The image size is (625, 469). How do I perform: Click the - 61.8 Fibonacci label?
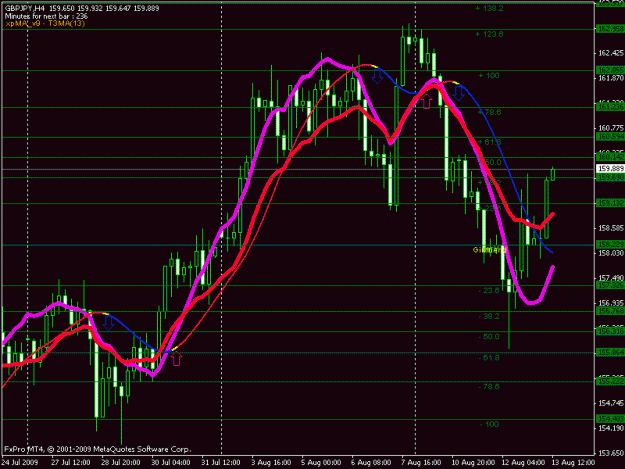pos(489,358)
